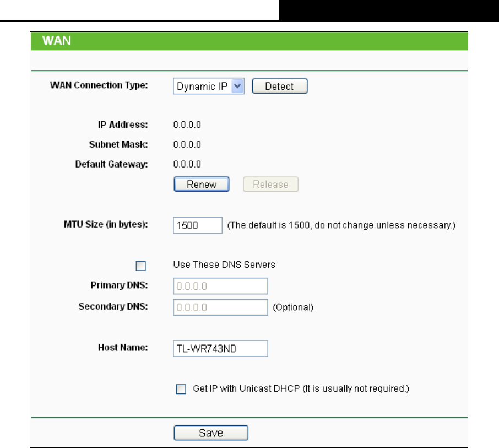The width and height of the screenshot is (499, 448).
Task: Click the MTU Size (in bytes) label
Action: 106,224
